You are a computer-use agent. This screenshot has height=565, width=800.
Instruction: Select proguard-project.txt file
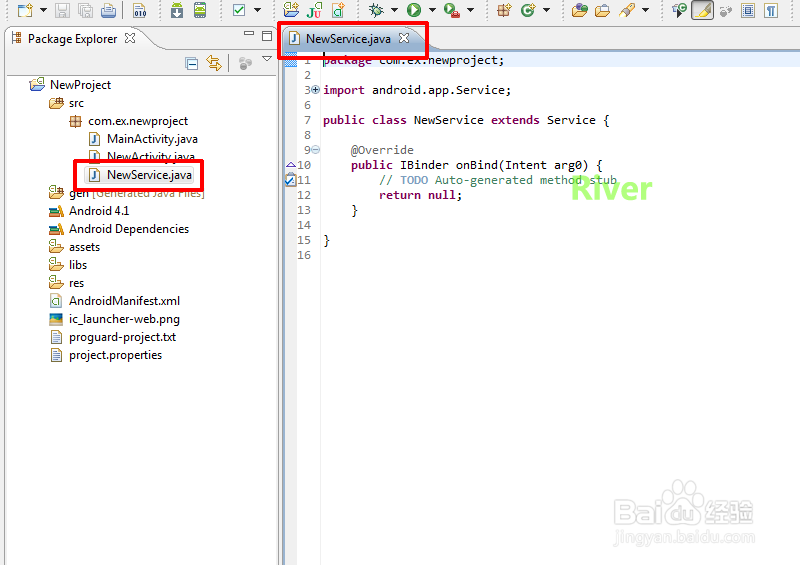(x=122, y=337)
